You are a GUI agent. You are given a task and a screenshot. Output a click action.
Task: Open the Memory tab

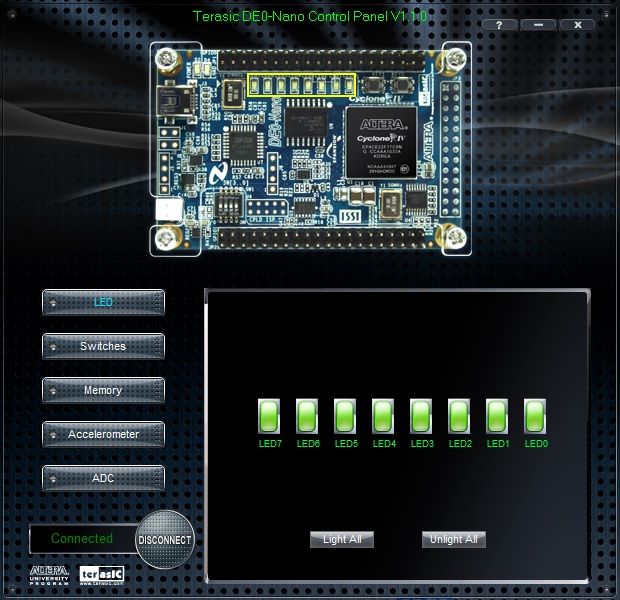click(103, 390)
